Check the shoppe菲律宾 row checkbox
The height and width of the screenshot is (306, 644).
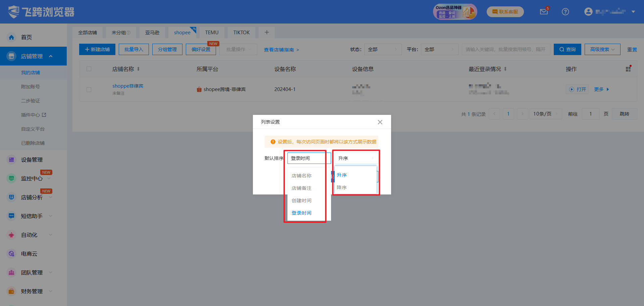[89, 90]
